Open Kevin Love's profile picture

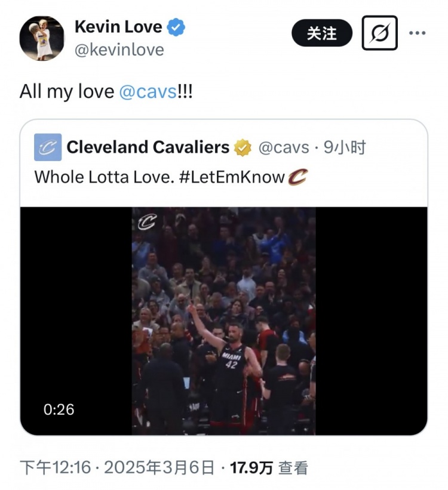tap(42, 39)
